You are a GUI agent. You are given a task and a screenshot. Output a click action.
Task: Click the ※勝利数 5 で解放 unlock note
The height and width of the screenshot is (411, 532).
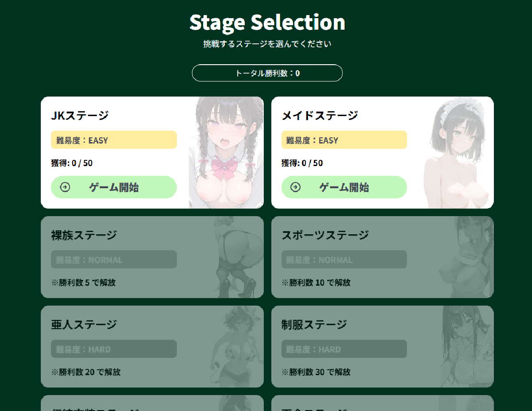tap(83, 283)
